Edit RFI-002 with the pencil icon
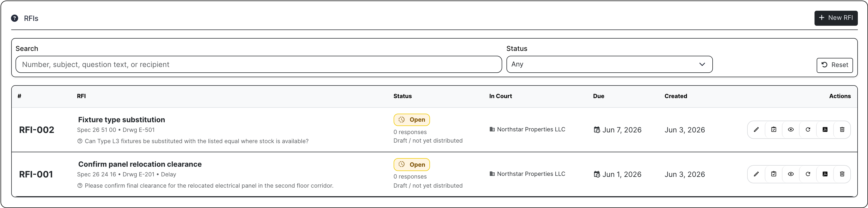Screen dimensions: 868x208 click(756, 130)
